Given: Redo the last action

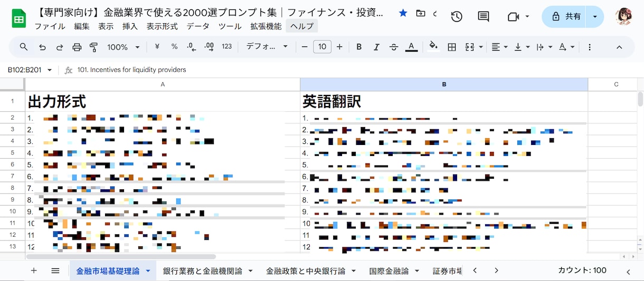Looking at the screenshot, I should click(60, 47).
